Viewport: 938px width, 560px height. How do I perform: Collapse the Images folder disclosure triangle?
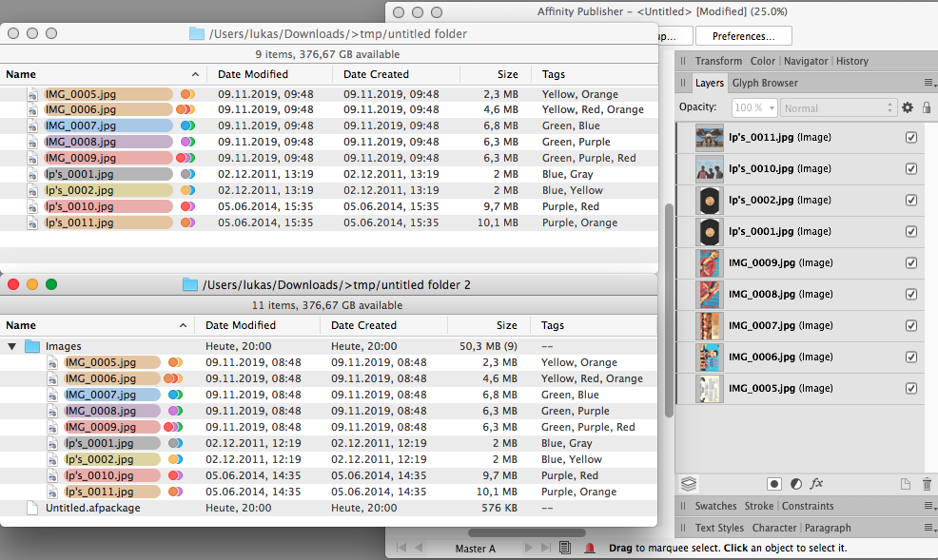point(11,346)
